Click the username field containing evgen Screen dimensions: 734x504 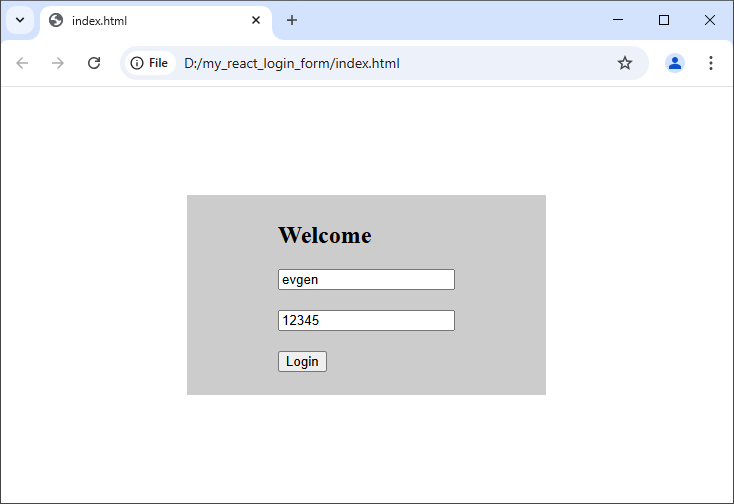(366, 279)
